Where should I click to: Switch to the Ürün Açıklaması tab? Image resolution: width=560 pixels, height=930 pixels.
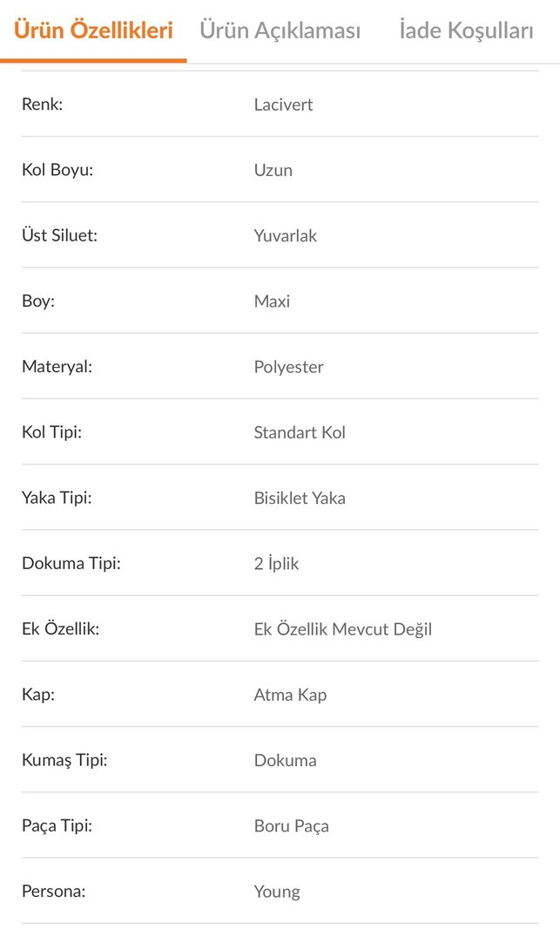click(x=280, y=30)
